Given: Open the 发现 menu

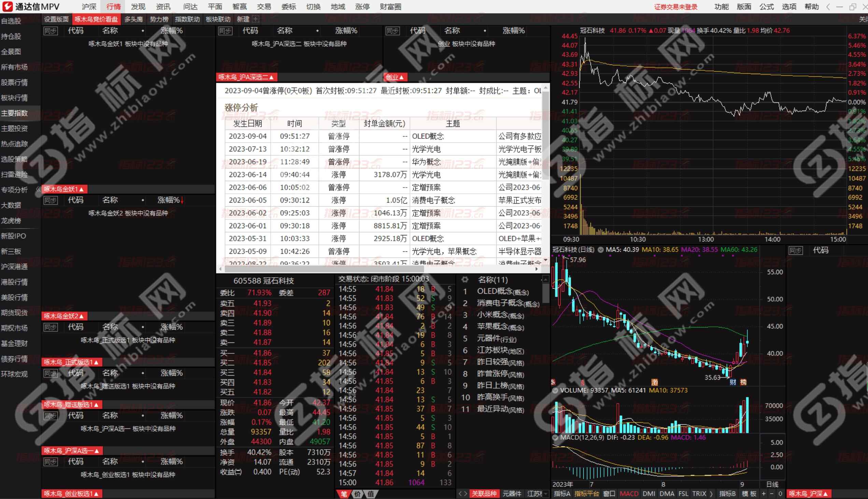Looking at the screenshot, I should click(138, 6).
